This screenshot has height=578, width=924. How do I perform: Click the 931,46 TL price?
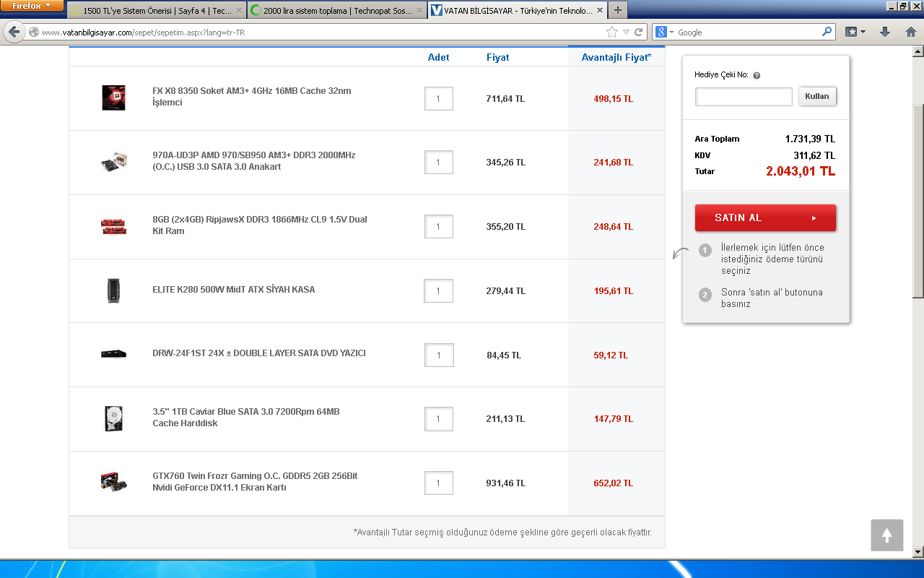[506, 483]
